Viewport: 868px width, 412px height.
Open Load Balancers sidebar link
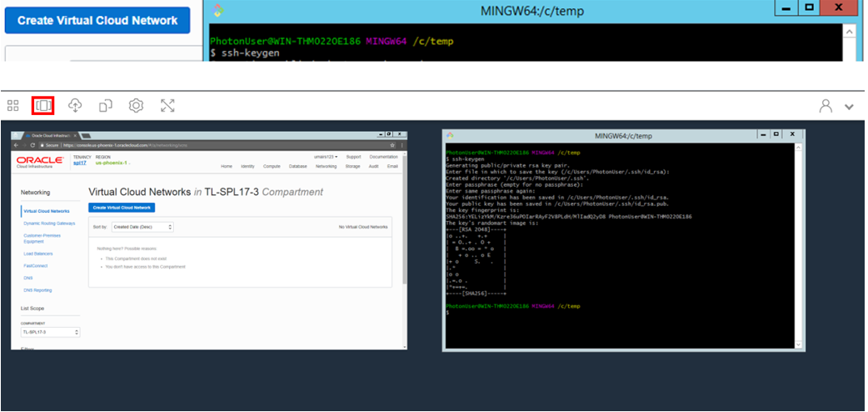[38, 254]
